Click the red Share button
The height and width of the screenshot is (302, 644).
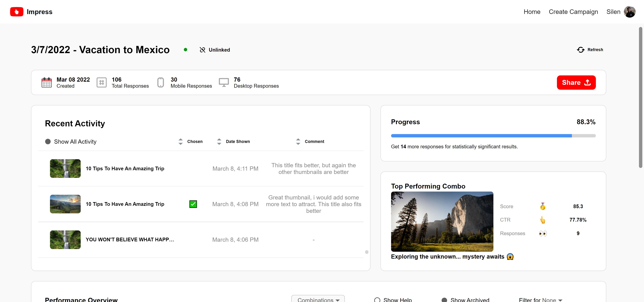tap(576, 82)
